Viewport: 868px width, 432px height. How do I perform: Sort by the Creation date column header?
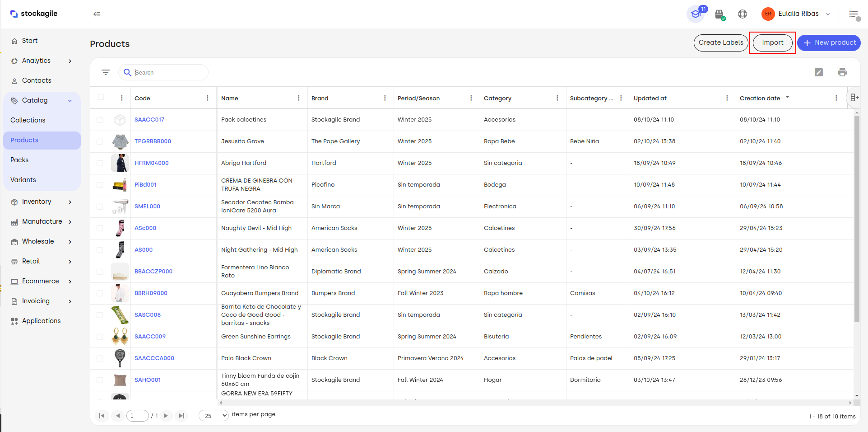click(x=760, y=98)
